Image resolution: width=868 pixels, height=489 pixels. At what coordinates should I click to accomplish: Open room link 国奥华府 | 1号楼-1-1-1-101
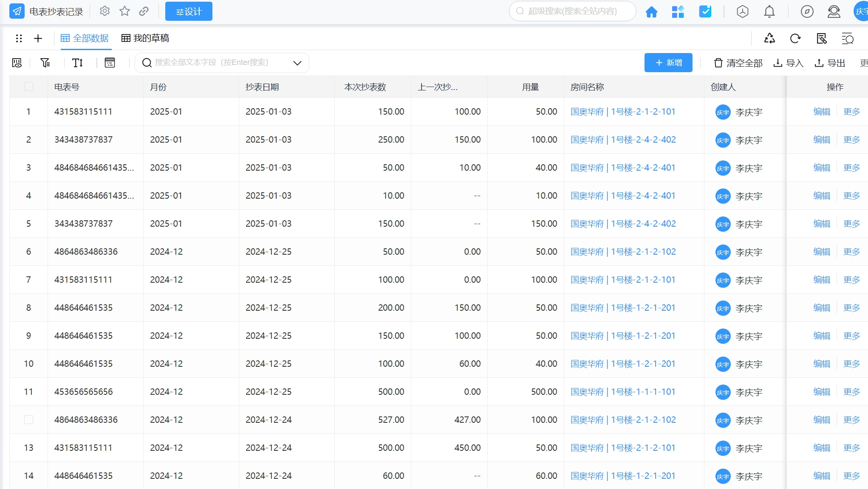click(623, 392)
